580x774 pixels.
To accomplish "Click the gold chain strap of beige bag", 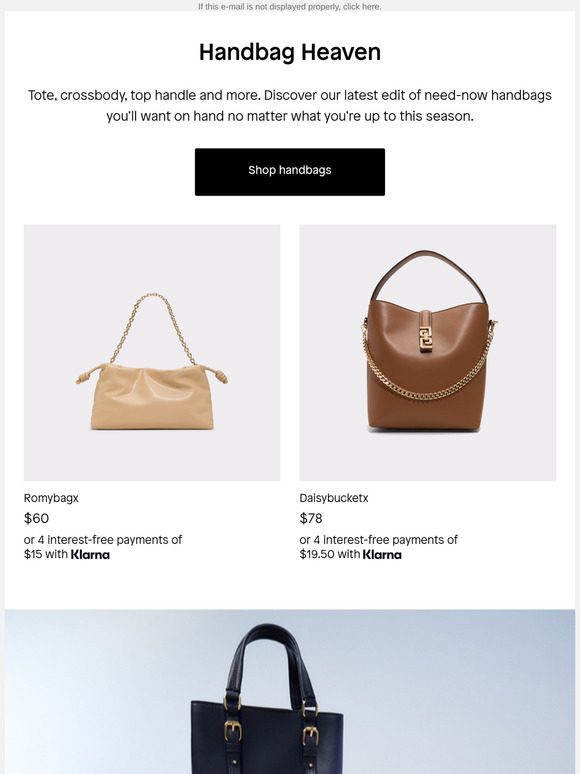I will click(x=153, y=328).
